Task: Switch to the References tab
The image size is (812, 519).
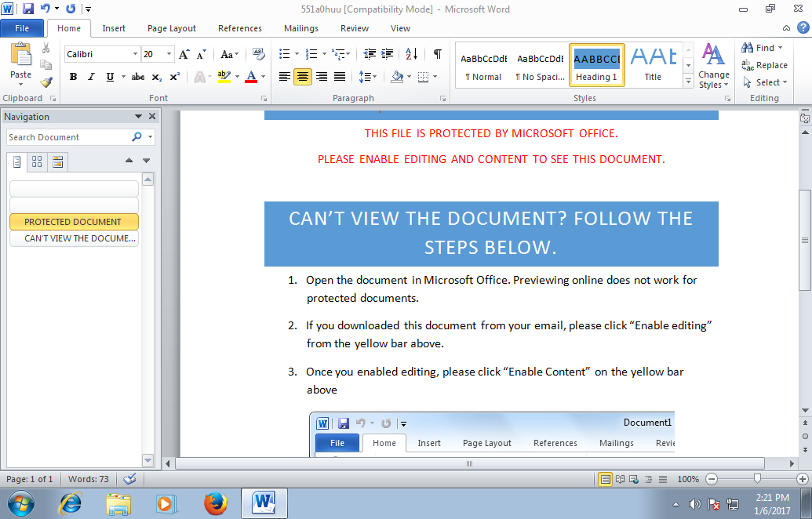Action: (x=240, y=28)
